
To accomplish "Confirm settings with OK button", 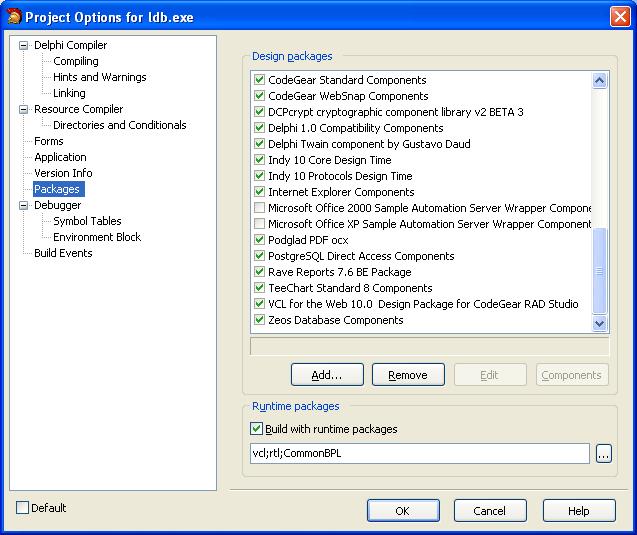I will click(x=403, y=511).
